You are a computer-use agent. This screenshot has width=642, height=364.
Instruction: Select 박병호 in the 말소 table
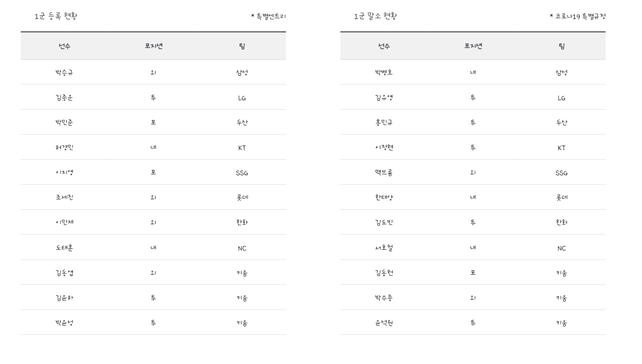click(x=384, y=73)
